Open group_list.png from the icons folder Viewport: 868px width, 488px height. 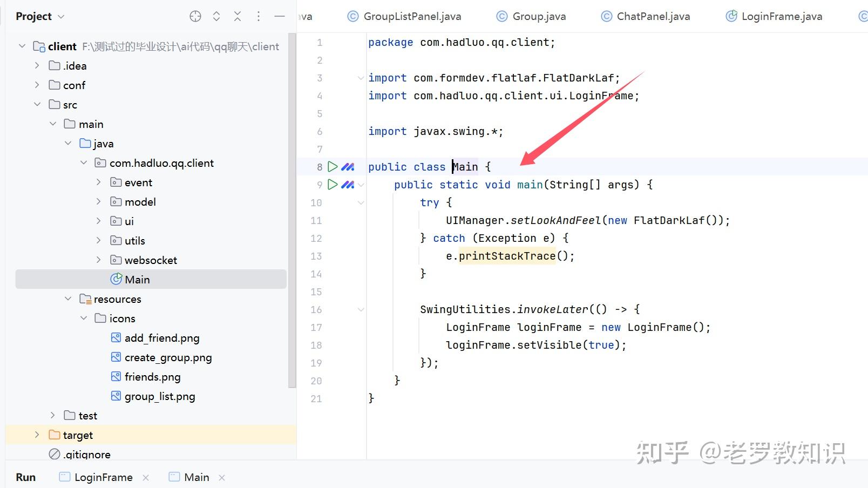click(159, 396)
